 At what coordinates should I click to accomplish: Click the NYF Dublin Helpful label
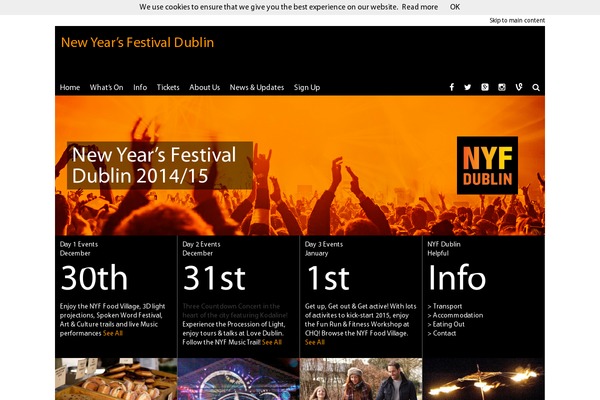click(x=444, y=249)
